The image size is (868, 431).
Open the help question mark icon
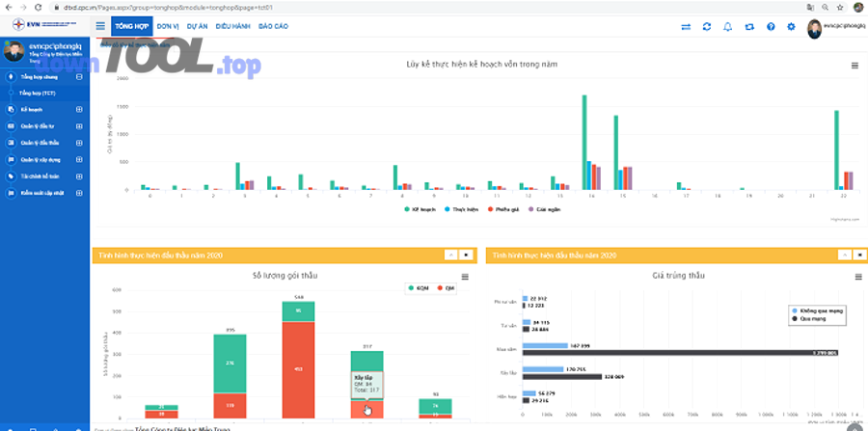(771, 26)
